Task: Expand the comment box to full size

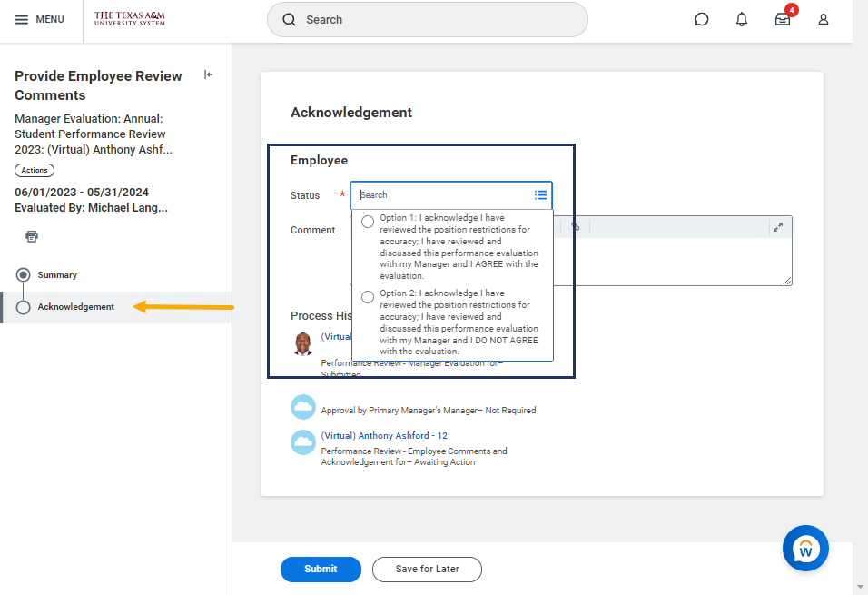Action: (x=778, y=227)
